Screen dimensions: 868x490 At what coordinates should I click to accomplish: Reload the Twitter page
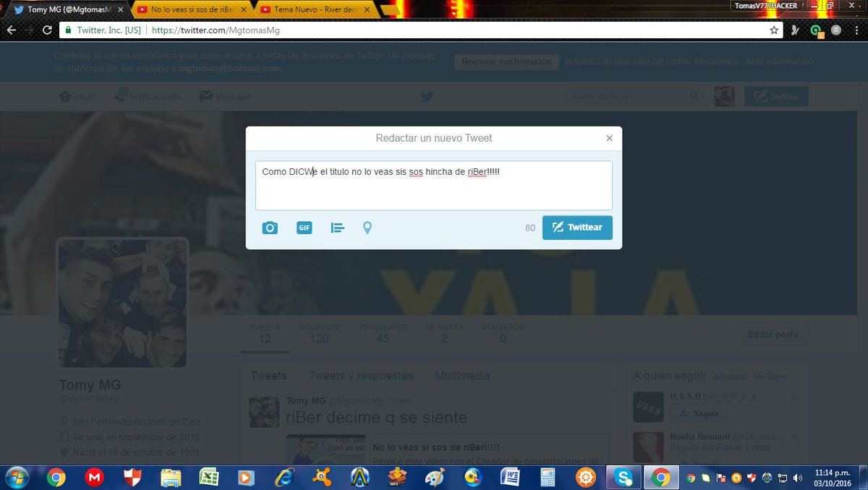click(47, 30)
